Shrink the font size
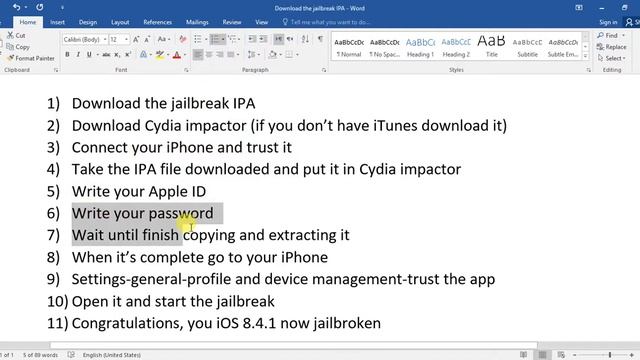640x360 pixels. [x=147, y=39]
